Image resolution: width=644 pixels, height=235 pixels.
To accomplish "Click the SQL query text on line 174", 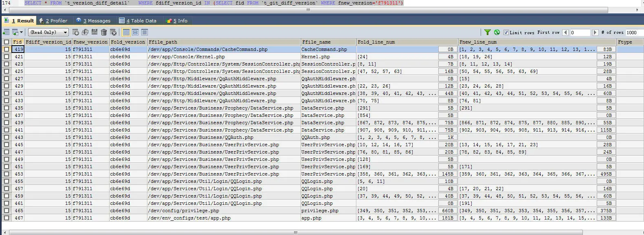I will [x=213, y=3].
